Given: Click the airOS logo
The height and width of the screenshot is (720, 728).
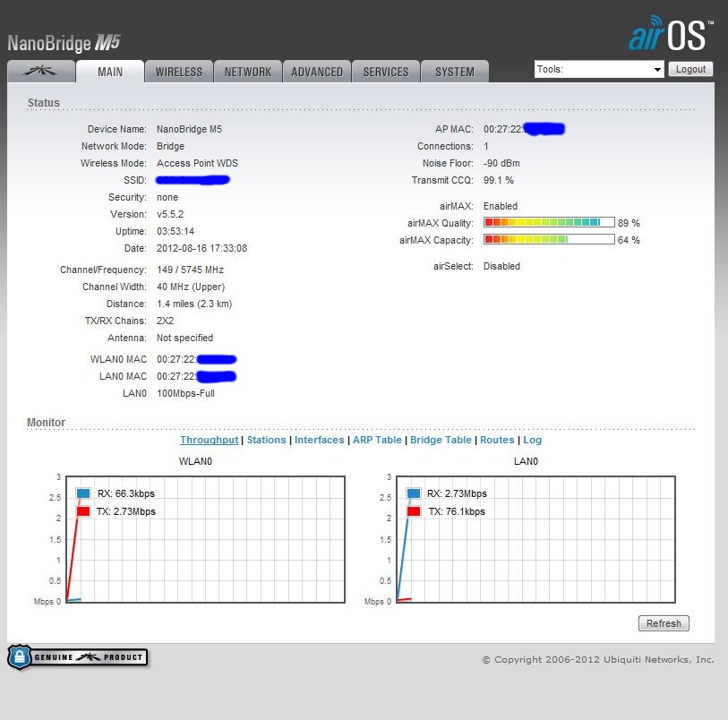Looking at the screenshot, I should (671, 33).
